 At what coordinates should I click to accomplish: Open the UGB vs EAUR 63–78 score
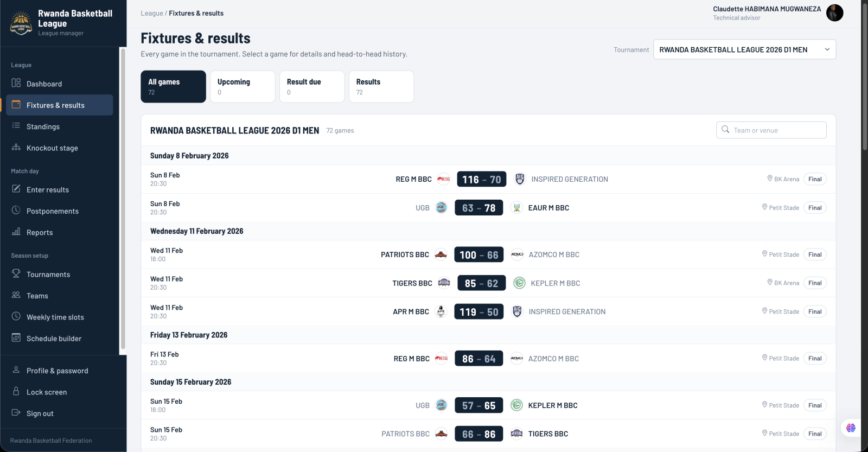[x=479, y=208]
